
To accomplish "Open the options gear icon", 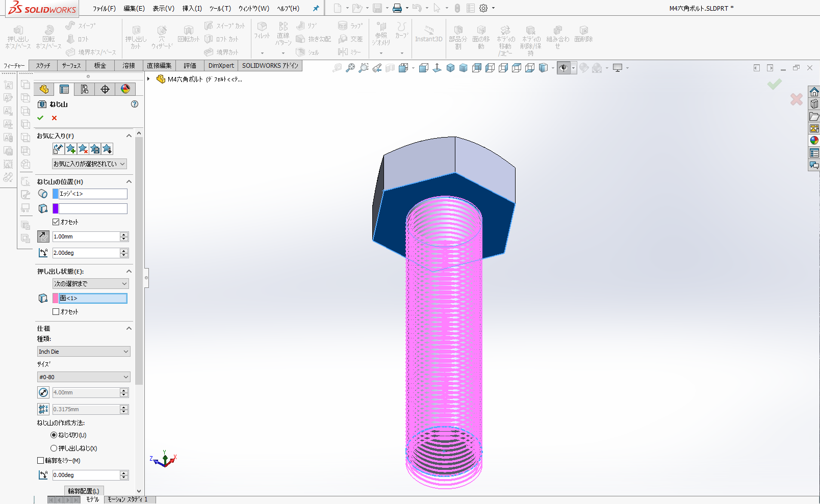I will click(483, 8).
